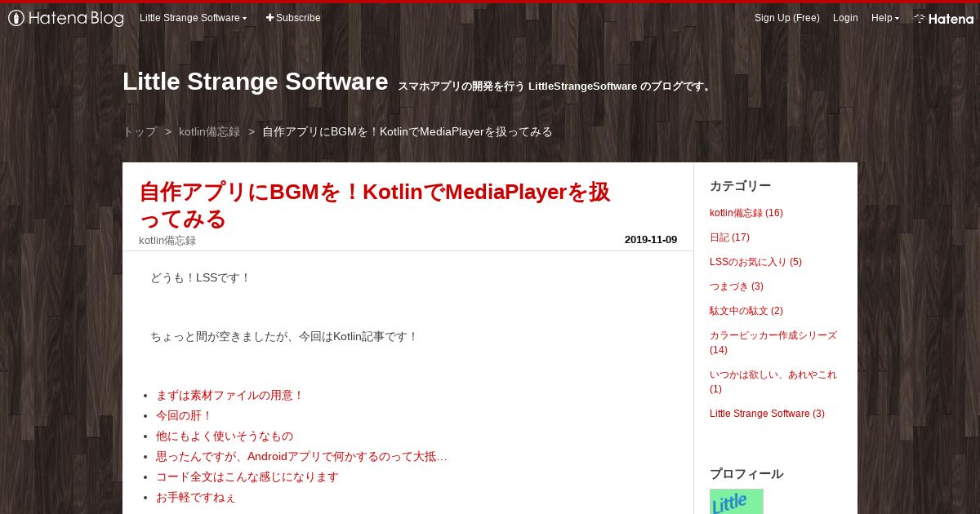Viewport: 980px width, 514px height.
Task: Open kotlin備忘録 in the breadcrumb
Action: [x=209, y=131]
